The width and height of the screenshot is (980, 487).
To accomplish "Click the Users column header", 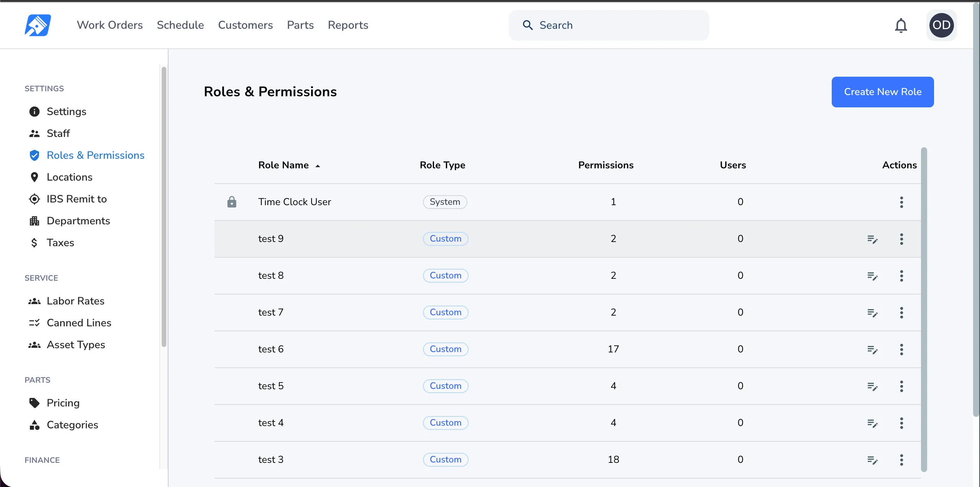I will [x=733, y=165].
